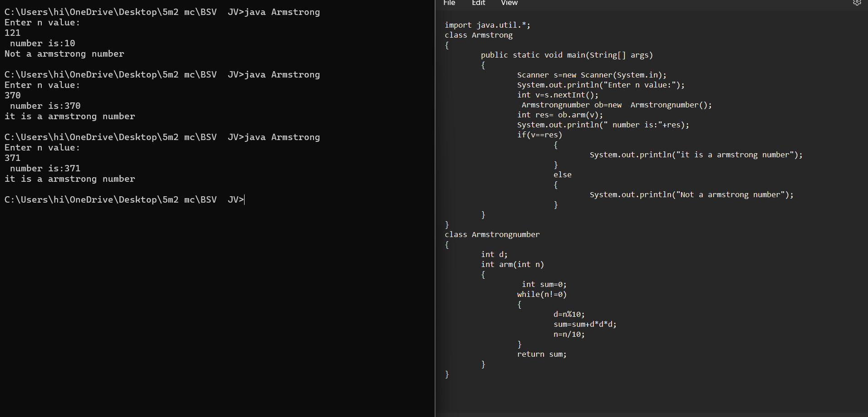Click the 'while(n!=0)' loop line
The height and width of the screenshot is (417, 868).
pos(542,294)
